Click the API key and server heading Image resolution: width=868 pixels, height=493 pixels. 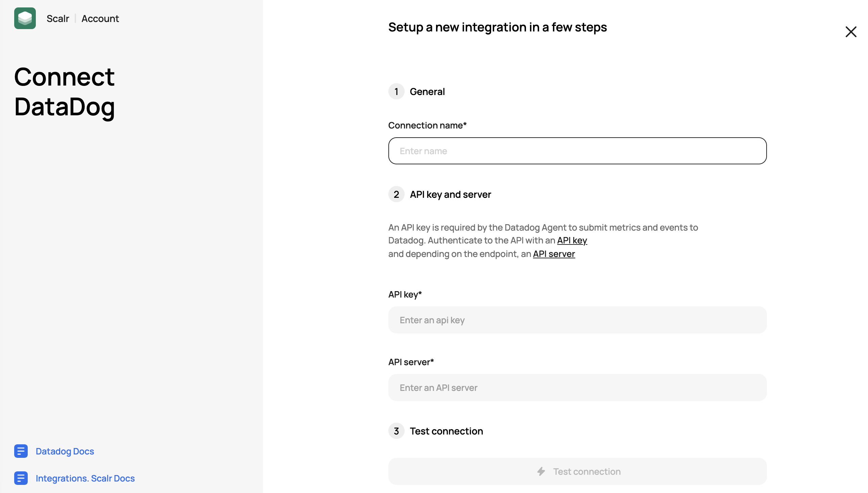pyautogui.click(x=450, y=194)
